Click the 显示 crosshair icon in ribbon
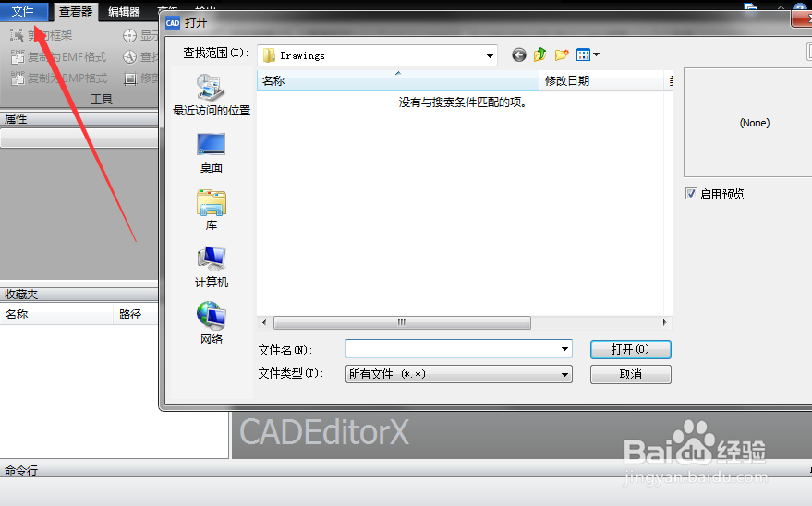 pos(129,36)
